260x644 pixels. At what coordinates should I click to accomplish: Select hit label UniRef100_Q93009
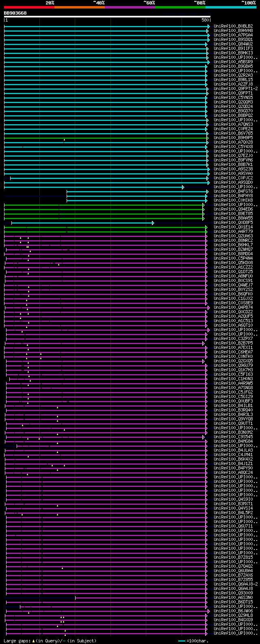click(233, 593)
